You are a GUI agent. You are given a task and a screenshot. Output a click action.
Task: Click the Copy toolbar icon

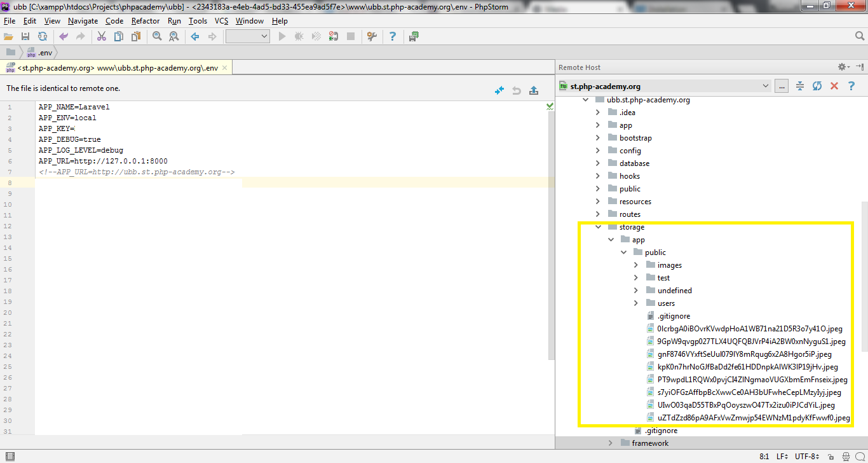pyautogui.click(x=118, y=37)
